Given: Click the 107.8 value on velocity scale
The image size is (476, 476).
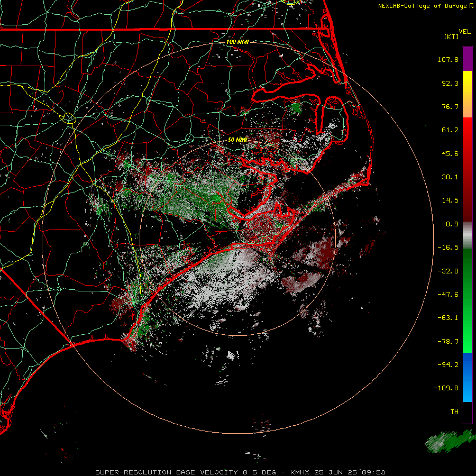Looking at the screenshot, I should pyautogui.click(x=448, y=59).
